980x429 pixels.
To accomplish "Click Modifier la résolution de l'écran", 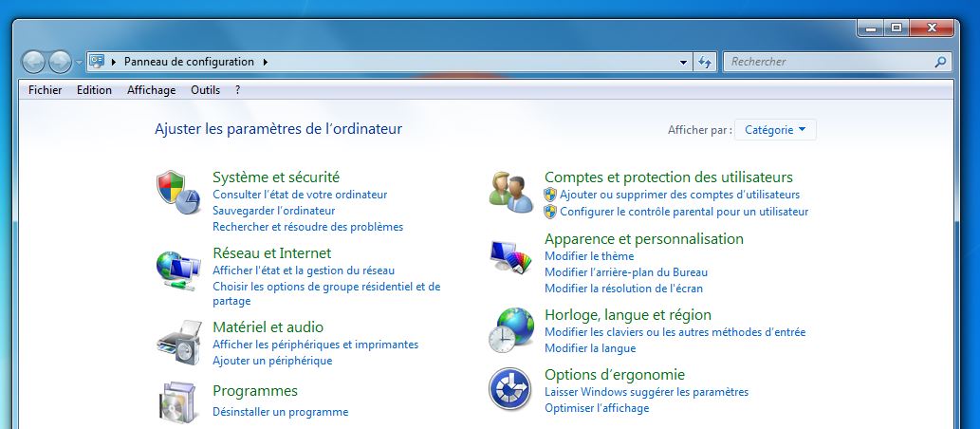I will click(623, 289).
